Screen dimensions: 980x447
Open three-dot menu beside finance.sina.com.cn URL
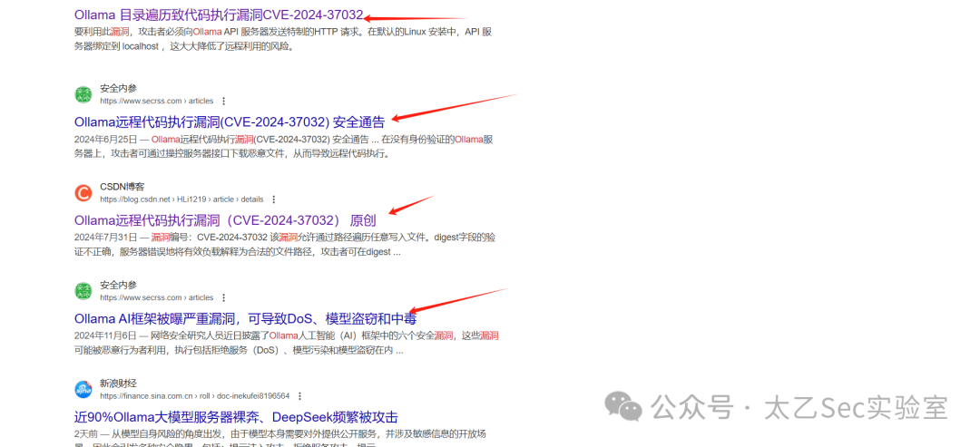[x=300, y=396]
